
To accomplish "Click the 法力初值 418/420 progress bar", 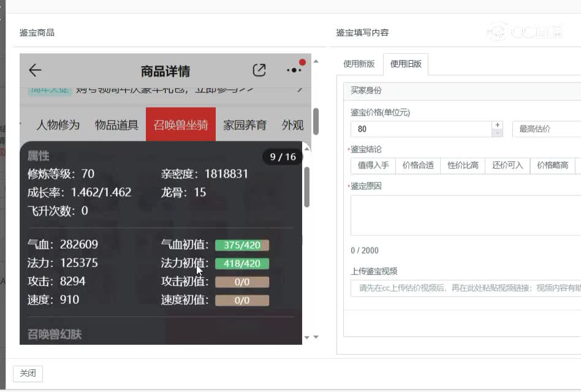I will (242, 263).
